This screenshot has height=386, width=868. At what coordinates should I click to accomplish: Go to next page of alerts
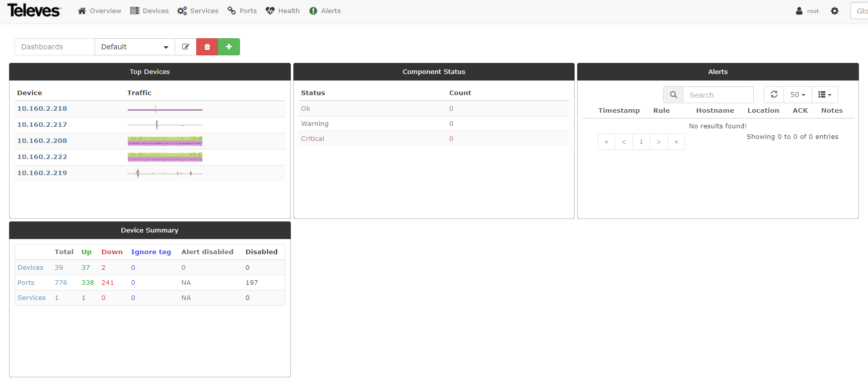pyautogui.click(x=659, y=142)
